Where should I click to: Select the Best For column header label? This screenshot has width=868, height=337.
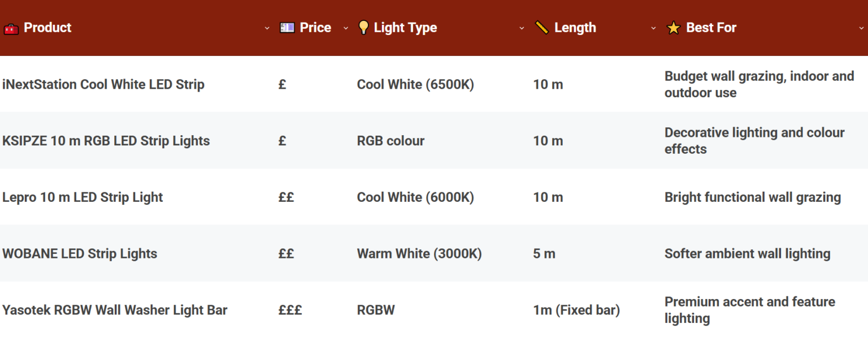[x=711, y=27]
